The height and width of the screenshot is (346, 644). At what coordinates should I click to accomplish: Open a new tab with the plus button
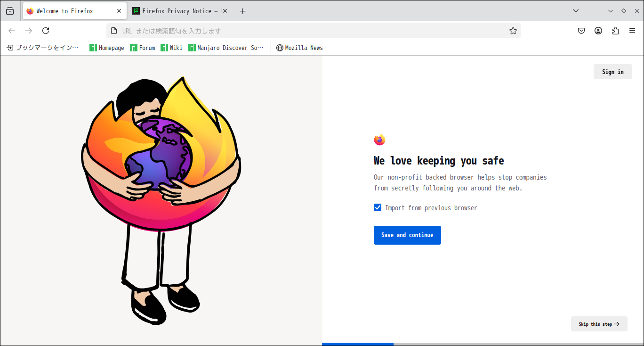pyautogui.click(x=242, y=11)
